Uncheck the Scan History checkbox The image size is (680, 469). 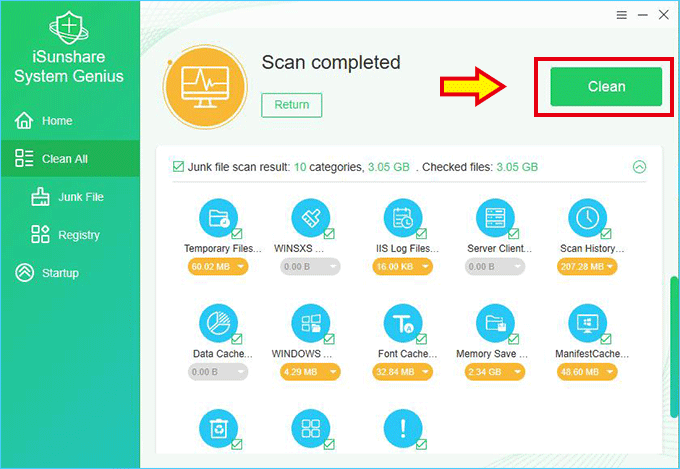606,234
